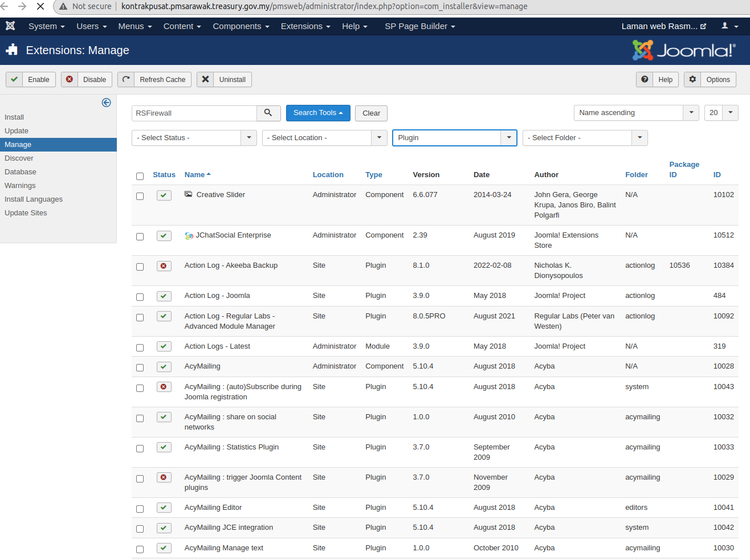
Task: Click the red disabled status icon for Action Log - Akeeba Backup
Action: pos(164,266)
